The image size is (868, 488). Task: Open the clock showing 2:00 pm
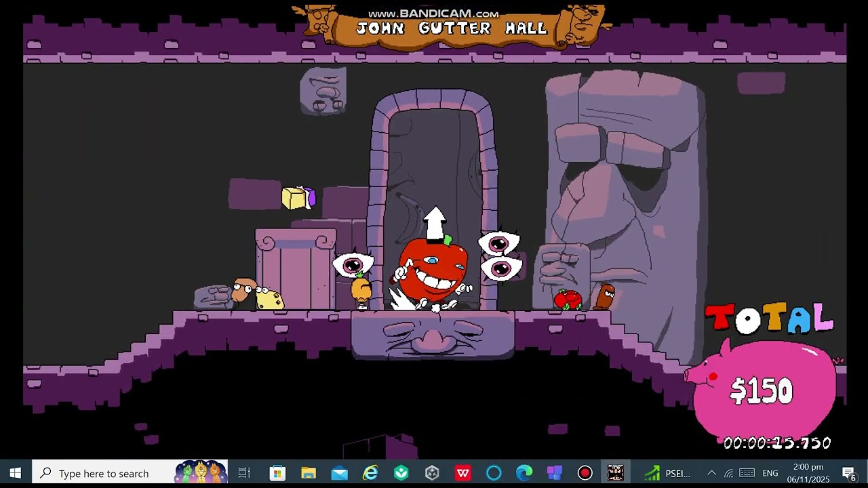808,473
